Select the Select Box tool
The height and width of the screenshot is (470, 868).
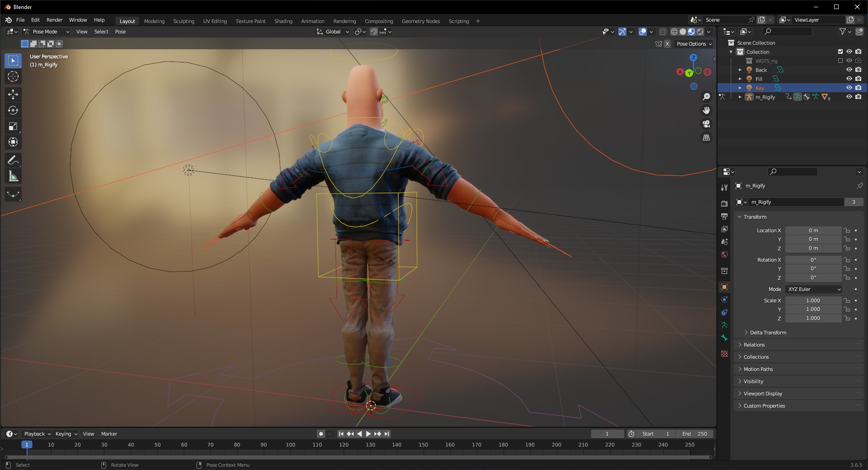[x=13, y=61]
